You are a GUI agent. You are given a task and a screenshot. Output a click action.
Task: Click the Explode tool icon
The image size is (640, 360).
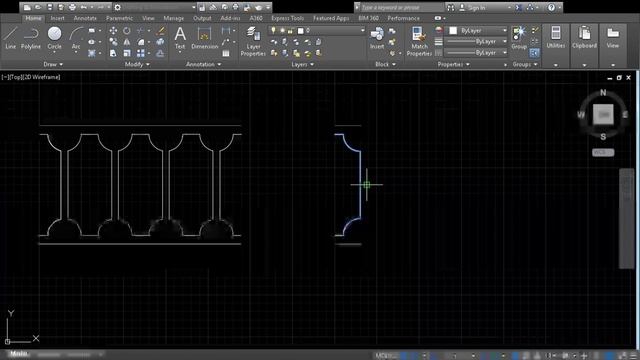(x=160, y=42)
